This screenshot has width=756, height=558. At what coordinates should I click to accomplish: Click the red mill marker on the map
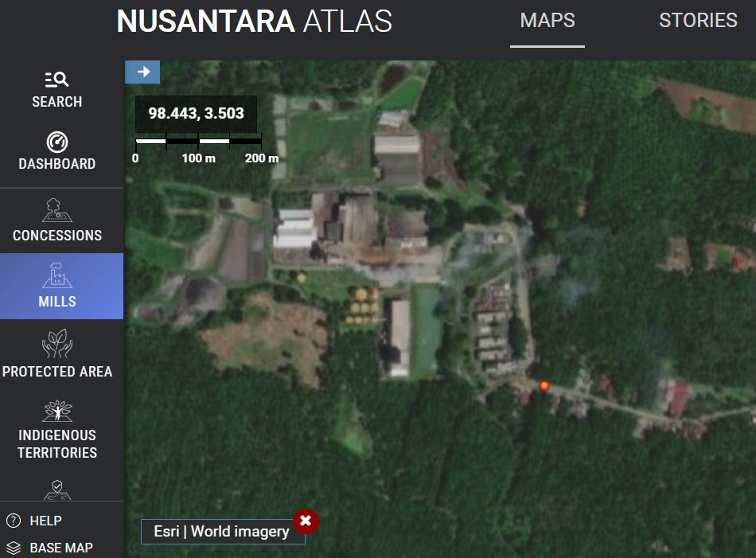(544, 386)
